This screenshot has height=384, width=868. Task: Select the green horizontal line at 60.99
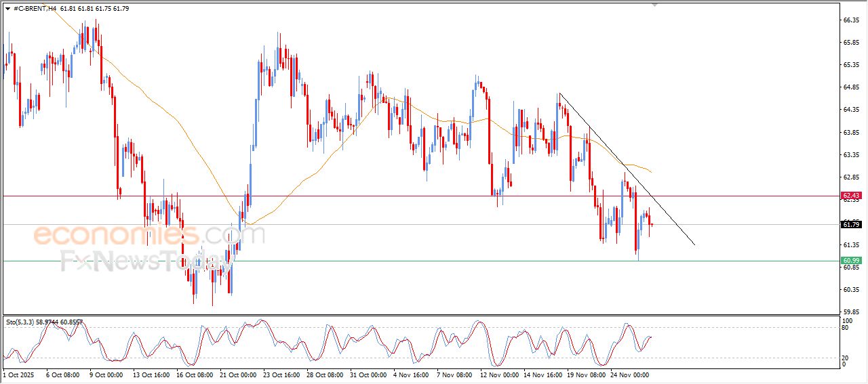(407, 261)
